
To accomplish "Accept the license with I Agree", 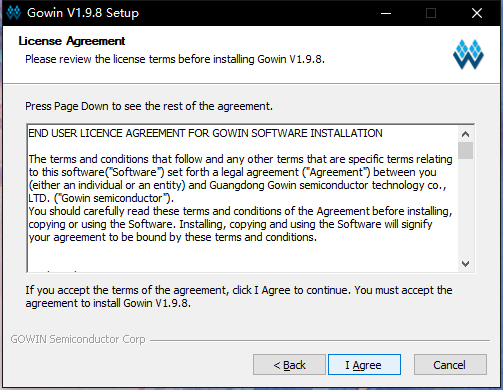I will point(364,365).
